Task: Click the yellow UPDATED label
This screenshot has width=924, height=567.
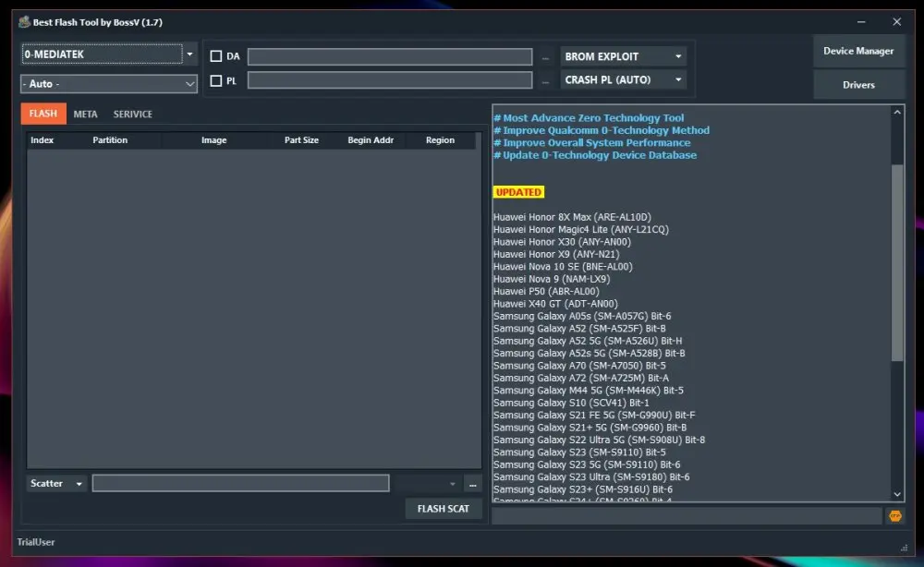Action: pyautogui.click(x=518, y=192)
